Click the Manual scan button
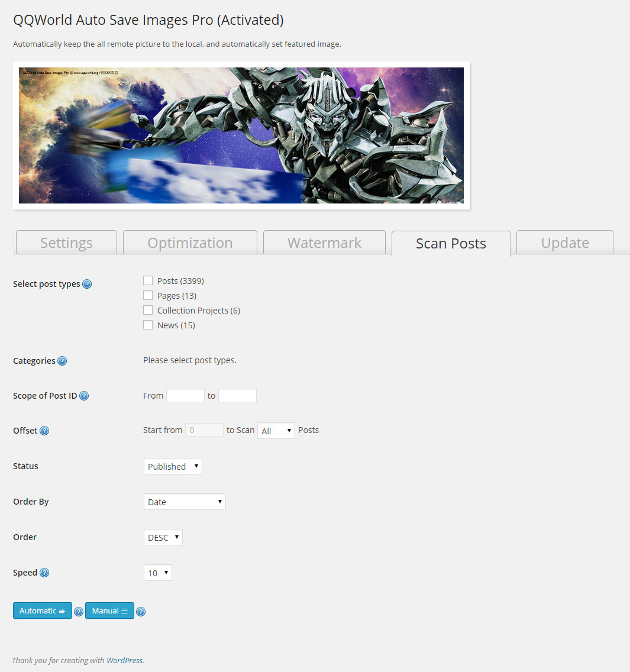Image resolution: width=630 pixels, height=672 pixels. (x=109, y=610)
